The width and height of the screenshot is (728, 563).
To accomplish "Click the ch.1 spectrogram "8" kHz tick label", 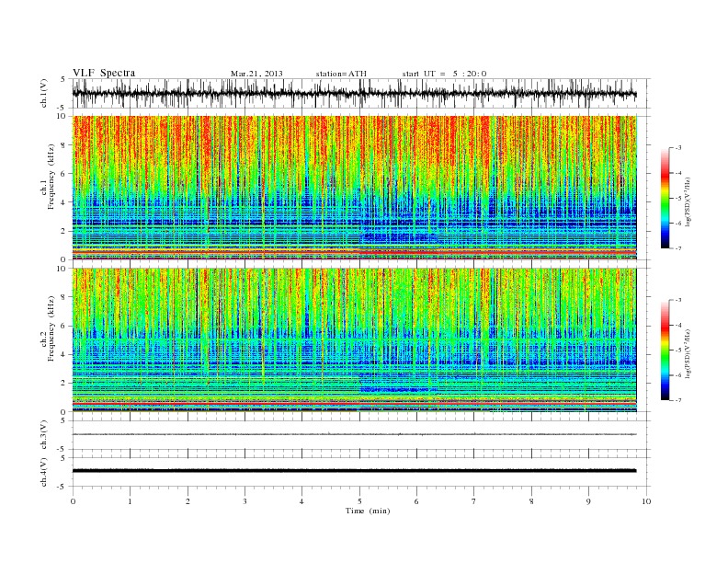I will pos(64,145).
